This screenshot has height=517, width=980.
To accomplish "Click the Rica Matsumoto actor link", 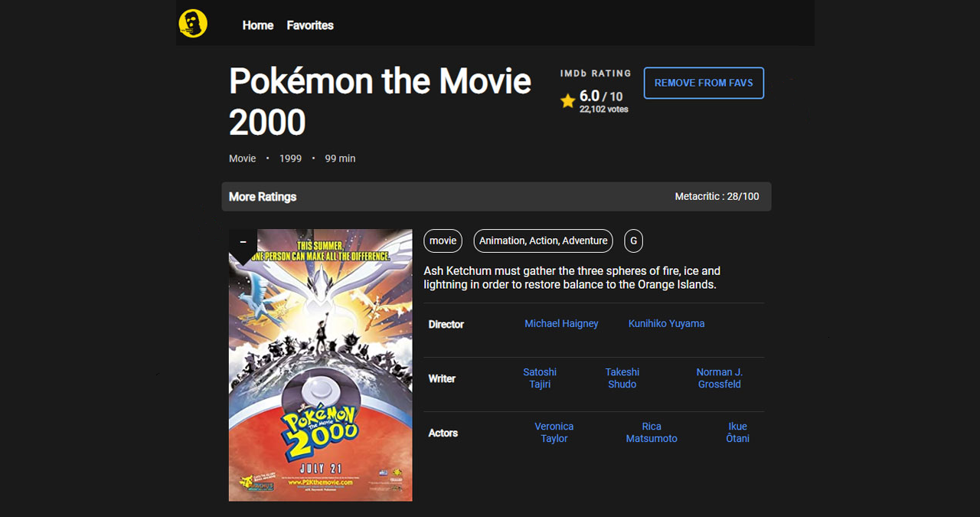I will tap(651, 432).
